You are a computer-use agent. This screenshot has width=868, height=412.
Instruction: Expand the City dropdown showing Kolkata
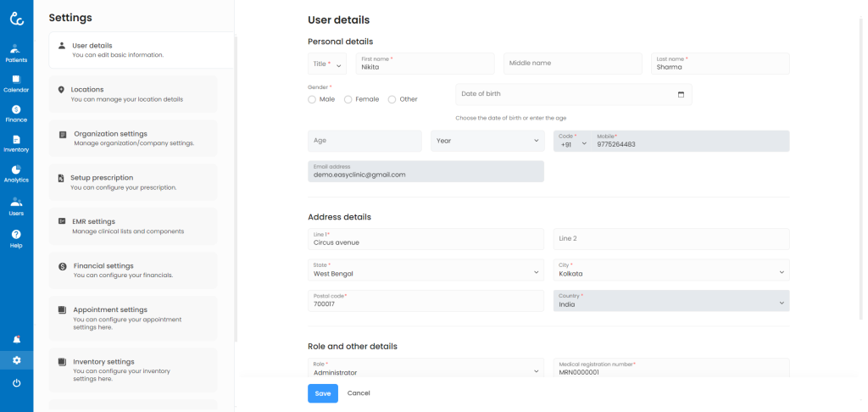[671, 270]
